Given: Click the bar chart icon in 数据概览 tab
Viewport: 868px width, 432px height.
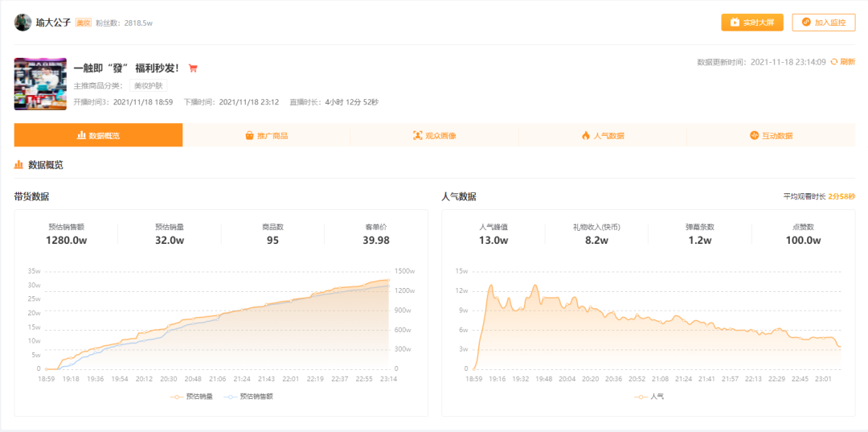Looking at the screenshot, I should tap(81, 135).
